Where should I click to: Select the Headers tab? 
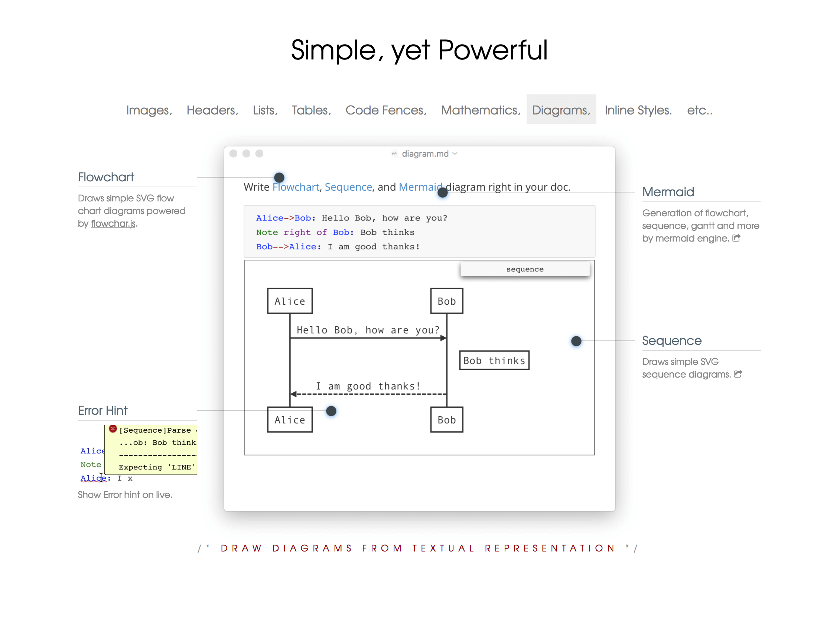[212, 110]
